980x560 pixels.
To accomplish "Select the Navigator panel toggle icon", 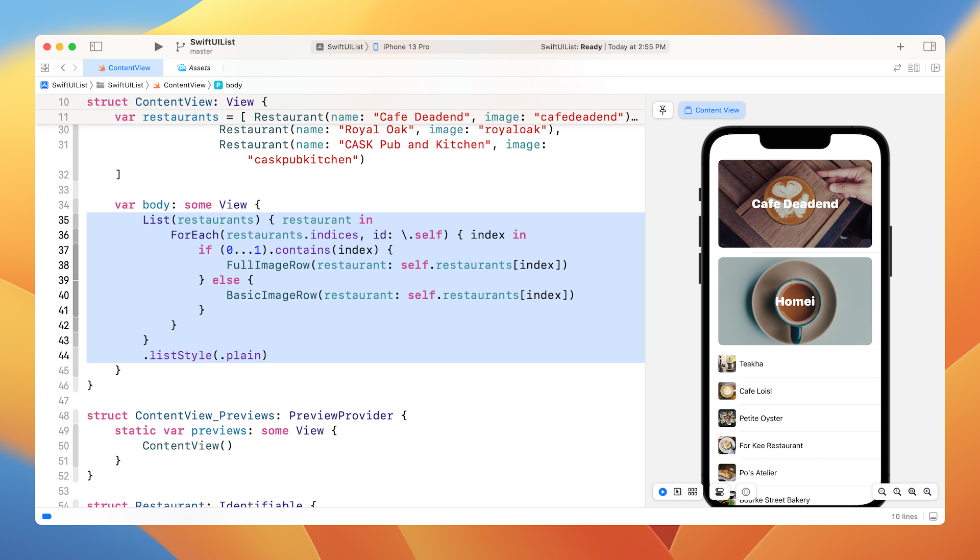I will [x=97, y=46].
